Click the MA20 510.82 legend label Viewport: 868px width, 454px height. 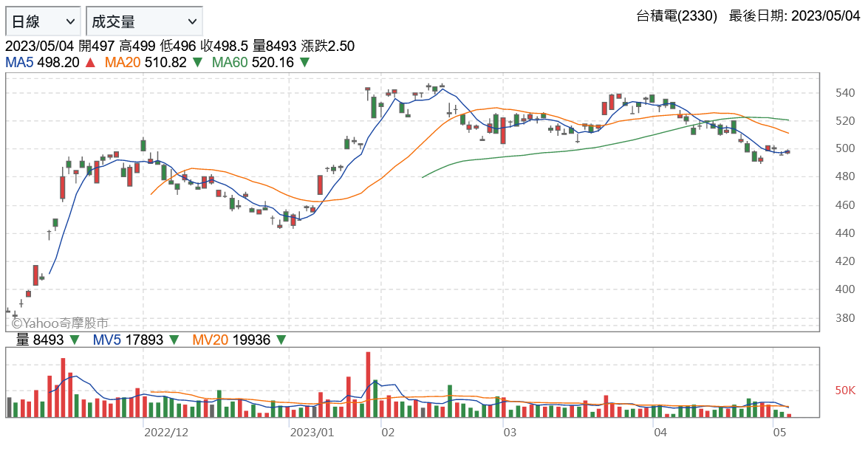click(x=146, y=63)
